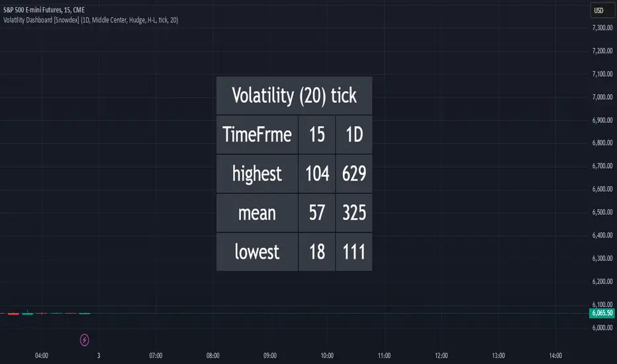Viewport: 617px width, 364px height.
Task: Click the 6,500.00 price scale label
Action: 601,212
